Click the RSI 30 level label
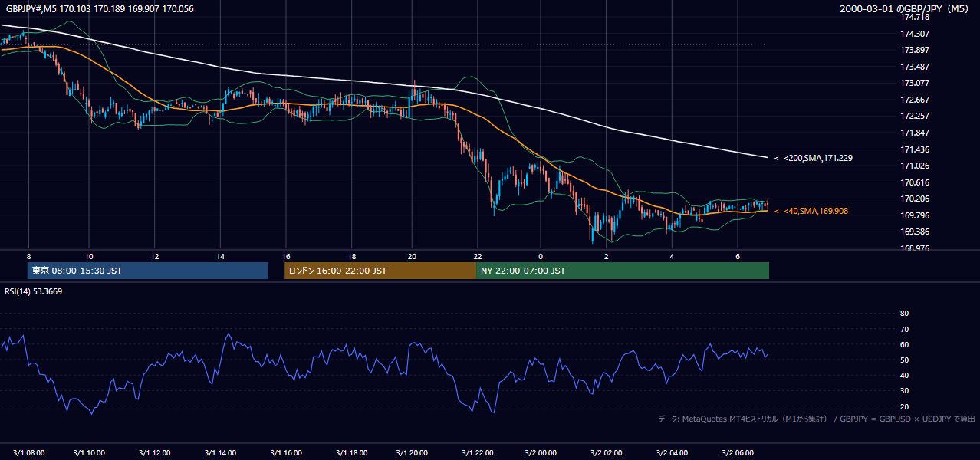Image resolution: width=980 pixels, height=460 pixels. [904, 391]
